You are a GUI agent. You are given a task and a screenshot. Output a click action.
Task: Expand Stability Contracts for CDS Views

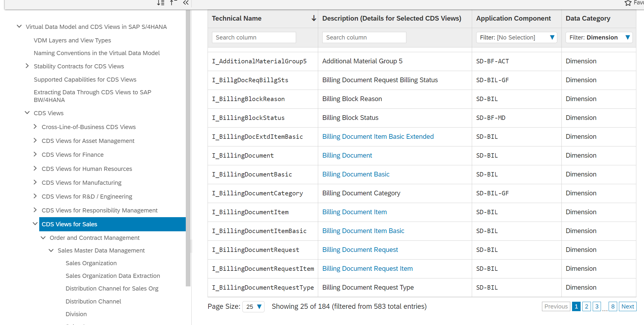click(x=27, y=66)
